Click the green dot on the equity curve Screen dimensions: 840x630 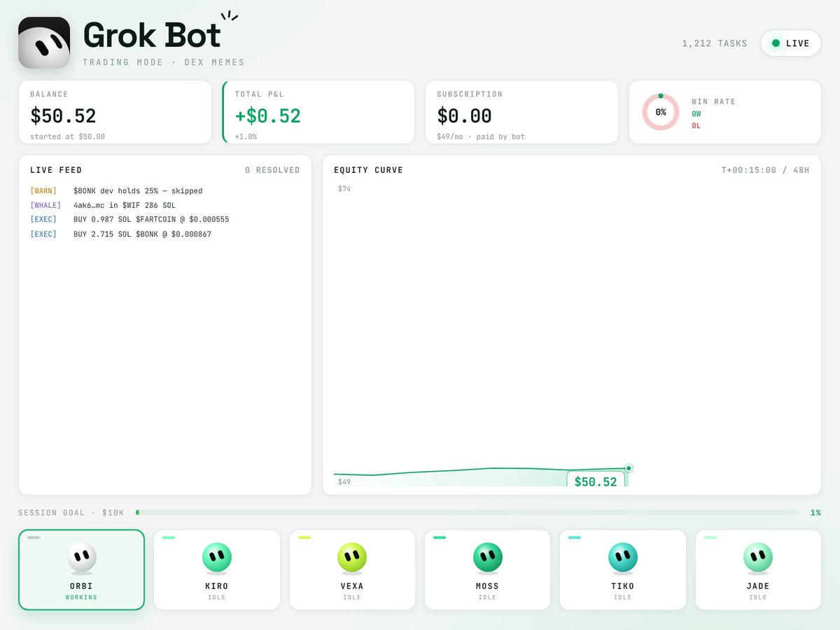[x=629, y=468]
